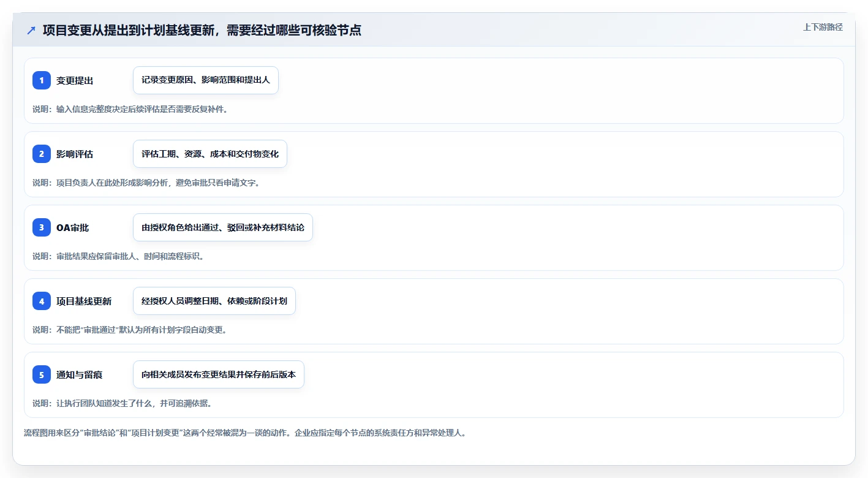The image size is (868, 478).
Task: Click the heading 项目变更从提出到计划基线更新
Action: coord(202,30)
